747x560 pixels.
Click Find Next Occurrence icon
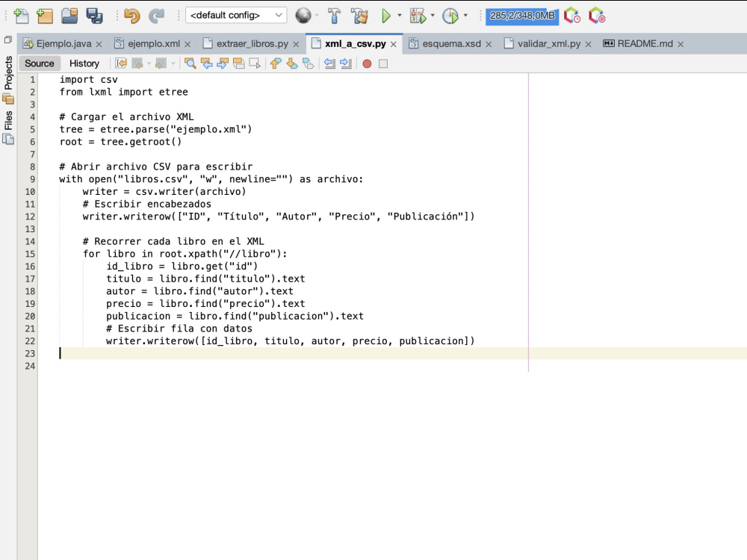(x=223, y=63)
